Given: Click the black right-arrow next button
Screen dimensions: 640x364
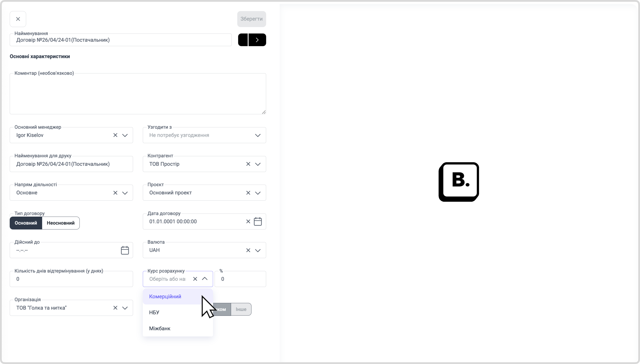Looking at the screenshot, I should point(257,40).
